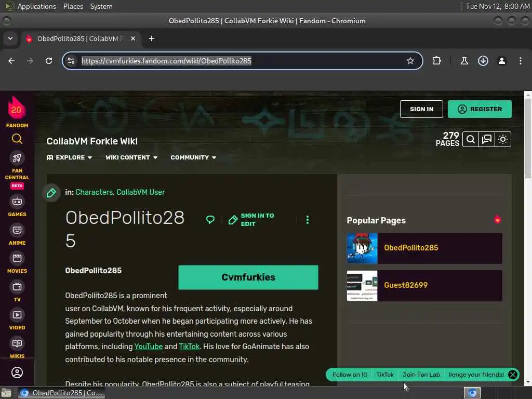532x399 pixels.
Task: Open Guest82699 popular page card
Action: click(x=424, y=286)
